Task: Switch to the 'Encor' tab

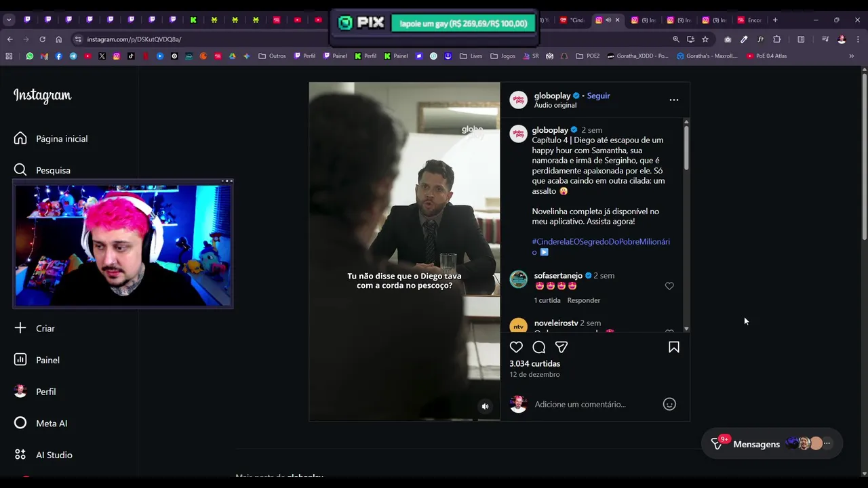Action: coord(749,20)
